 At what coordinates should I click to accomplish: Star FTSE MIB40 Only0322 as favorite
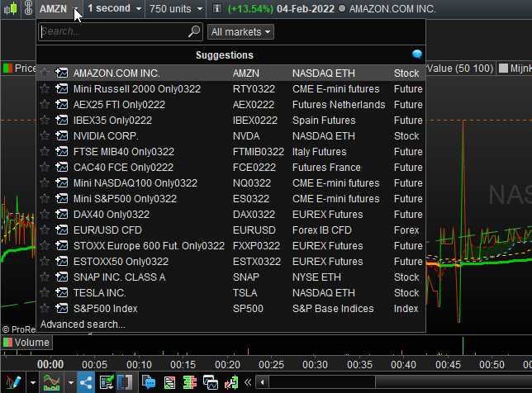45,151
